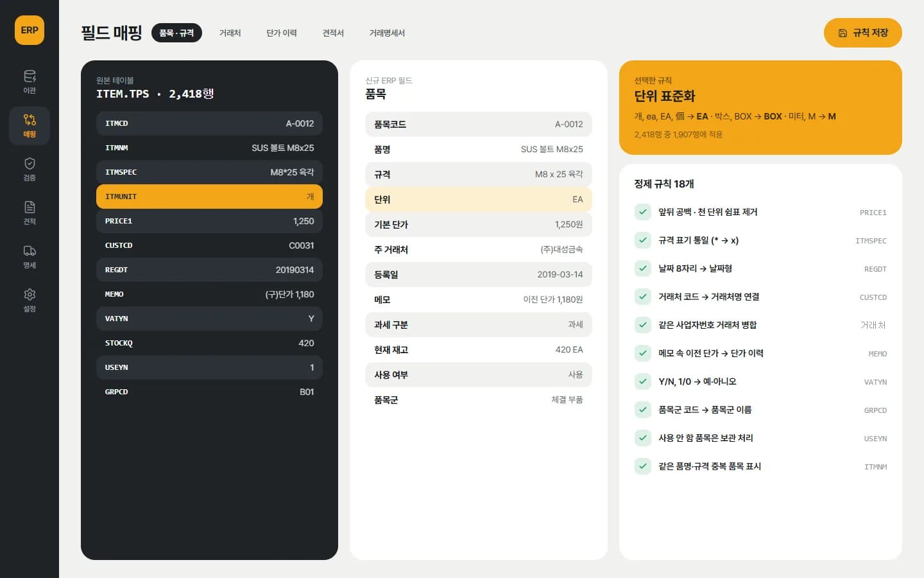Select the ITMNM source row

(x=209, y=148)
